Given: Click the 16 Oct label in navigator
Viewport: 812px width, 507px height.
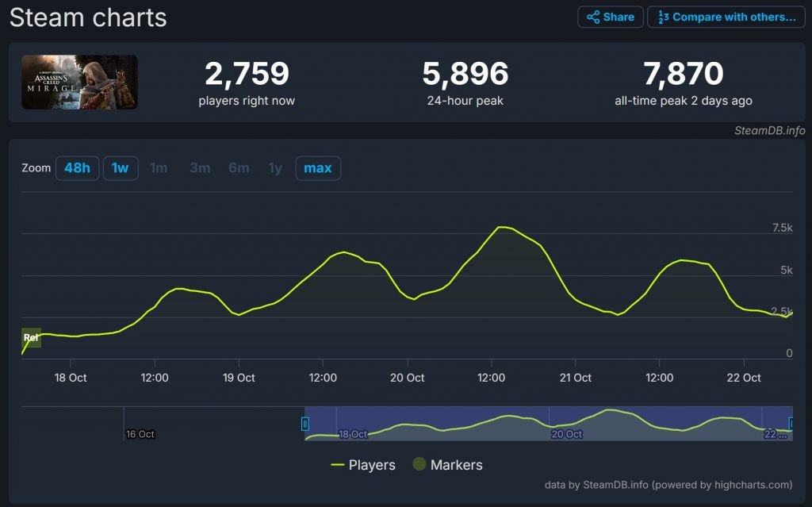Looking at the screenshot, I should [140, 434].
